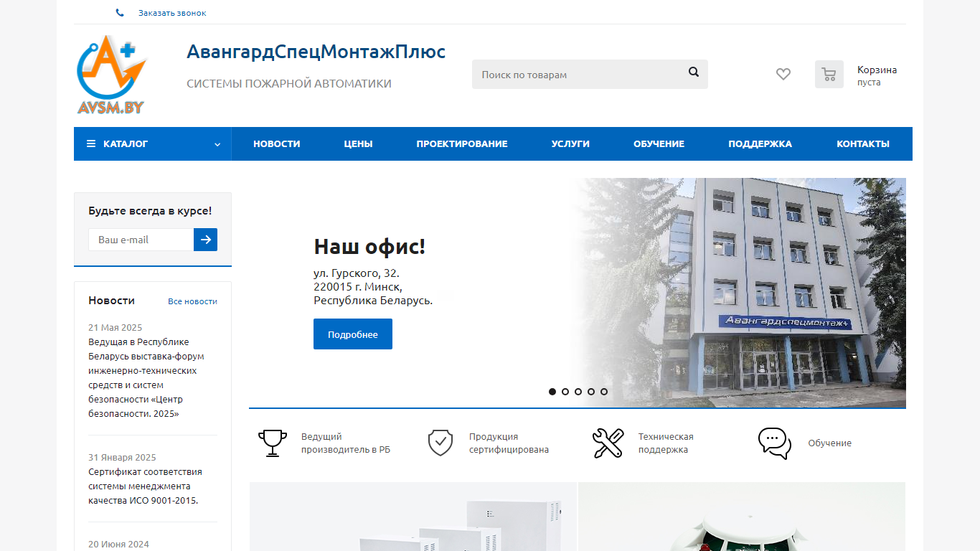Click the Подробнее button on the slider
This screenshot has height=551, width=980.
[353, 334]
